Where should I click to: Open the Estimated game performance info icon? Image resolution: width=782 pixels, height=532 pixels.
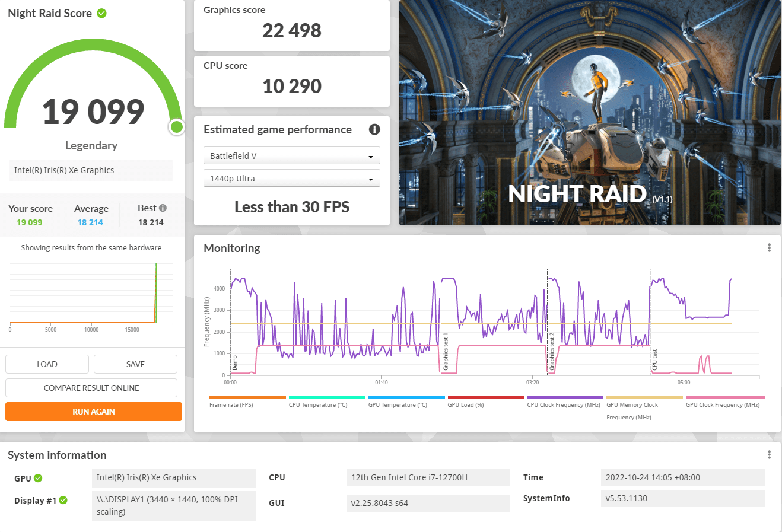tap(374, 129)
